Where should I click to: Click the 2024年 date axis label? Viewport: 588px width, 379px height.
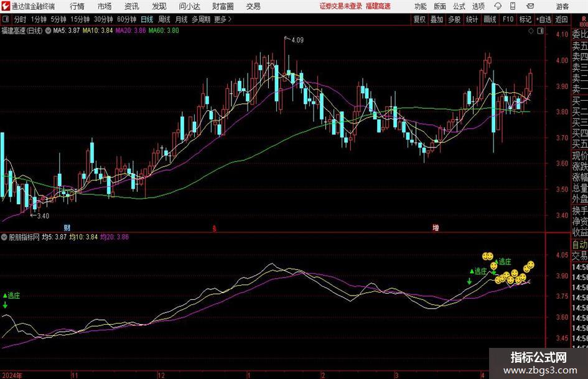click(12, 375)
